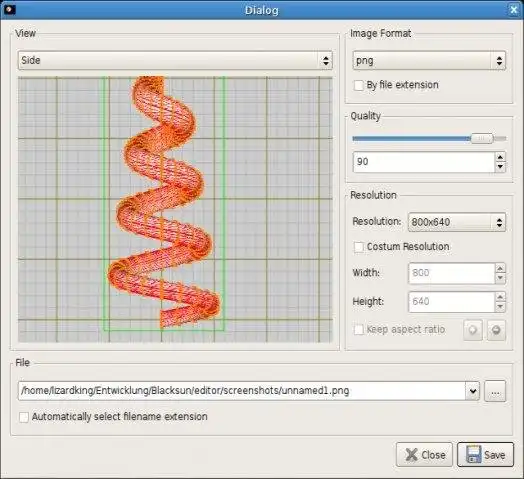Open the Image Format dropdown showing png
The height and width of the screenshot is (479, 524).
(429, 61)
